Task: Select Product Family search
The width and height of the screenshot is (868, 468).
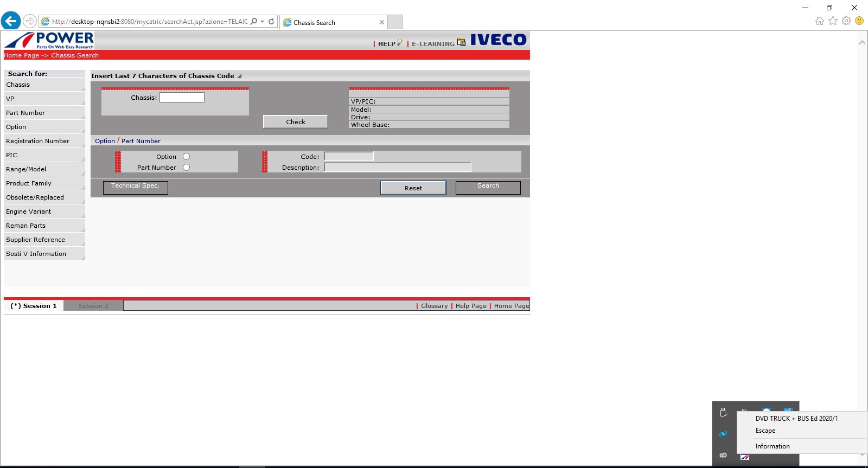Action: click(44, 183)
